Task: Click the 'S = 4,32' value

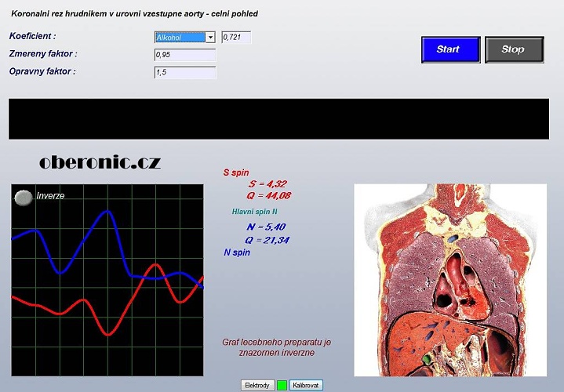Action: click(x=267, y=183)
